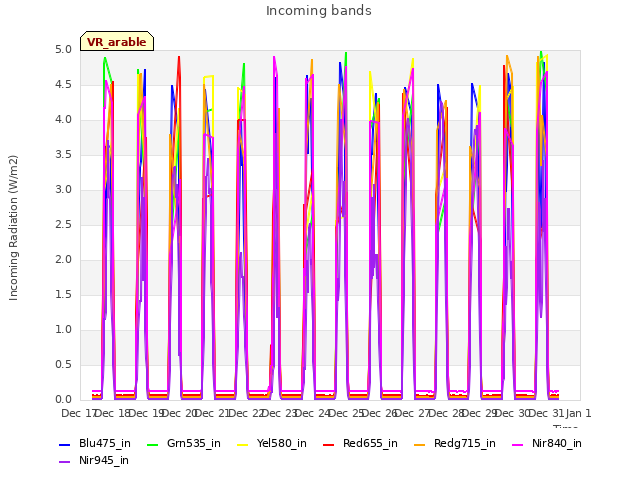Click the Dec 18 x-axis date label

(x=112, y=413)
